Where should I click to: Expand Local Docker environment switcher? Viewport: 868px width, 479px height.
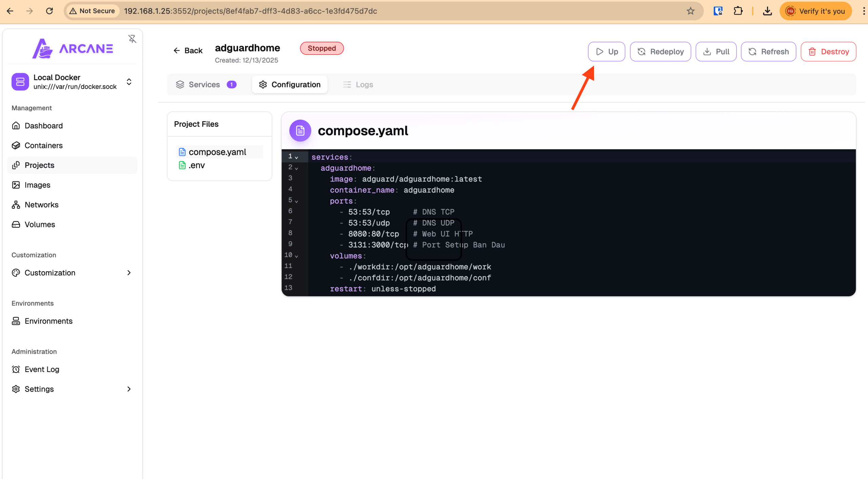tap(129, 82)
